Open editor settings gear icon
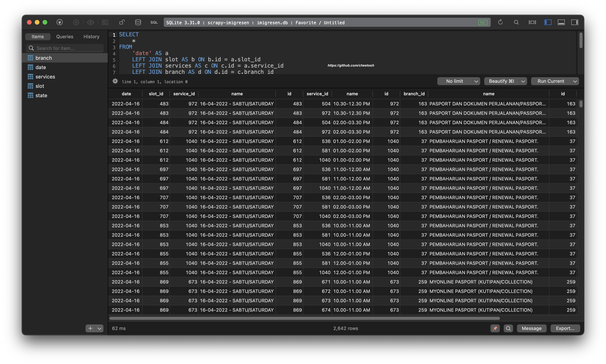 pos(115,81)
